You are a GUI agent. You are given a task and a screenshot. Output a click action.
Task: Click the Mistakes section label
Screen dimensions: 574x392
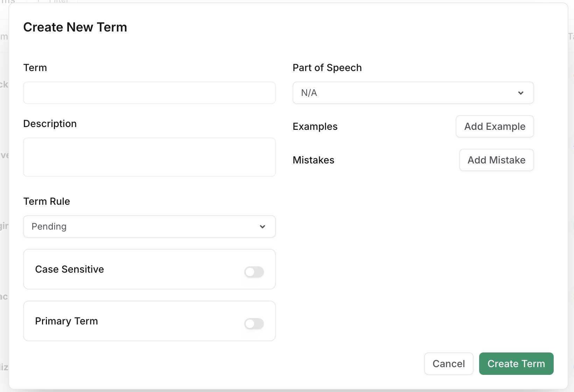point(313,160)
